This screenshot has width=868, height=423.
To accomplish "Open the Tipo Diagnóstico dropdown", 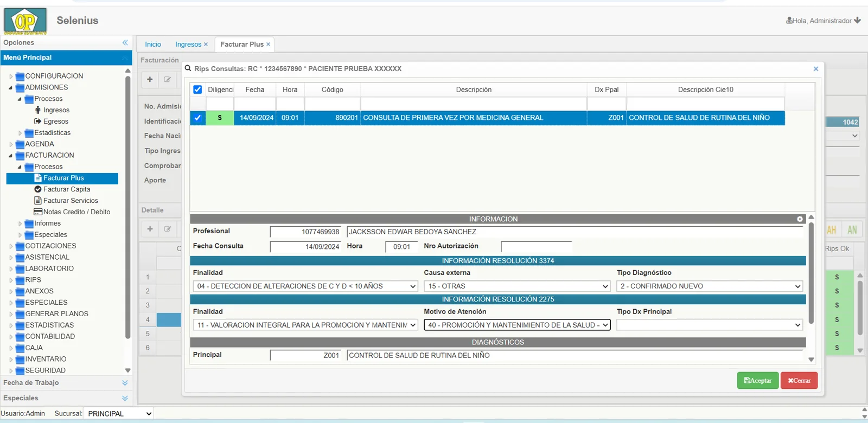I will coord(710,286).
